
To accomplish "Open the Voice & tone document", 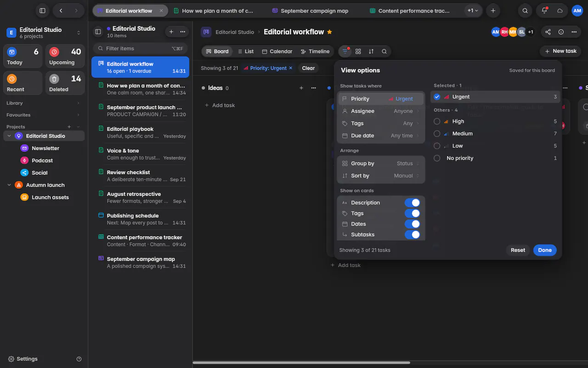I will click(x=140, y=154).
